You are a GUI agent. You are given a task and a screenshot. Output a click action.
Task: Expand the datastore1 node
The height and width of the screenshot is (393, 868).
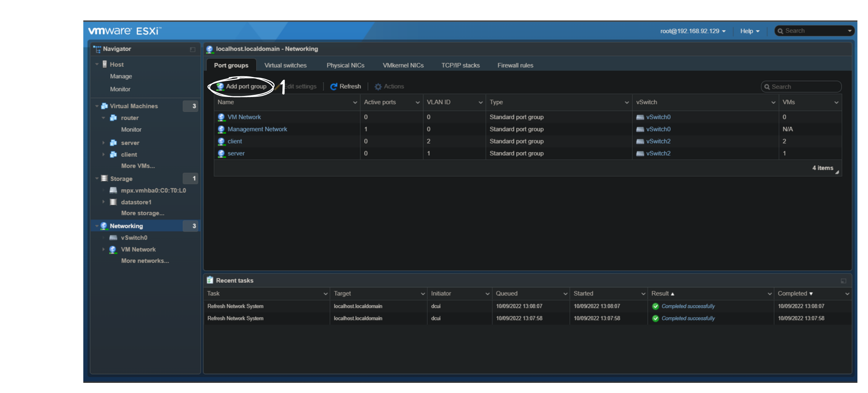tap(103, 202)
